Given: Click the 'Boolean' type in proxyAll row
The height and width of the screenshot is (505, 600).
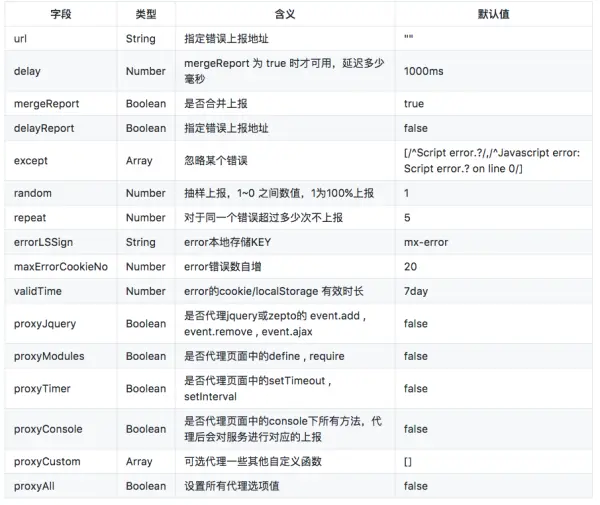Looking at the screenshot, I should 146,486.
